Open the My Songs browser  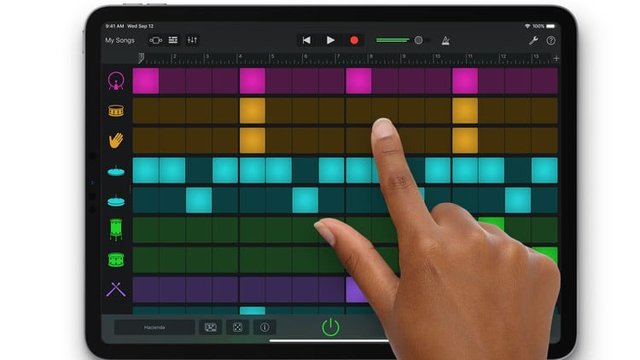click(x=120, y=40)
